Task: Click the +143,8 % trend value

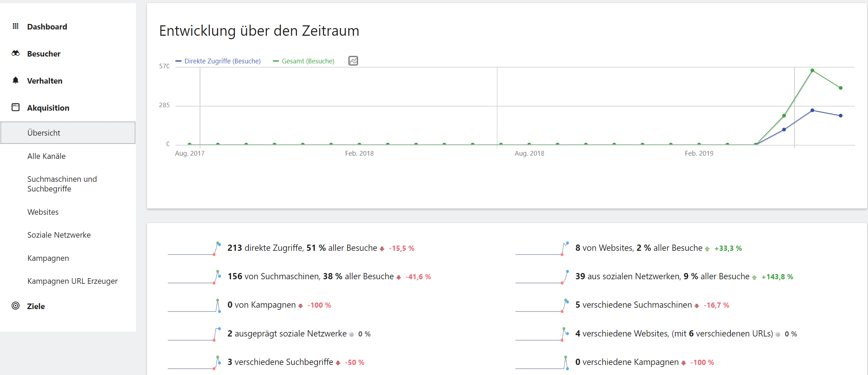Action: [777, 277]
